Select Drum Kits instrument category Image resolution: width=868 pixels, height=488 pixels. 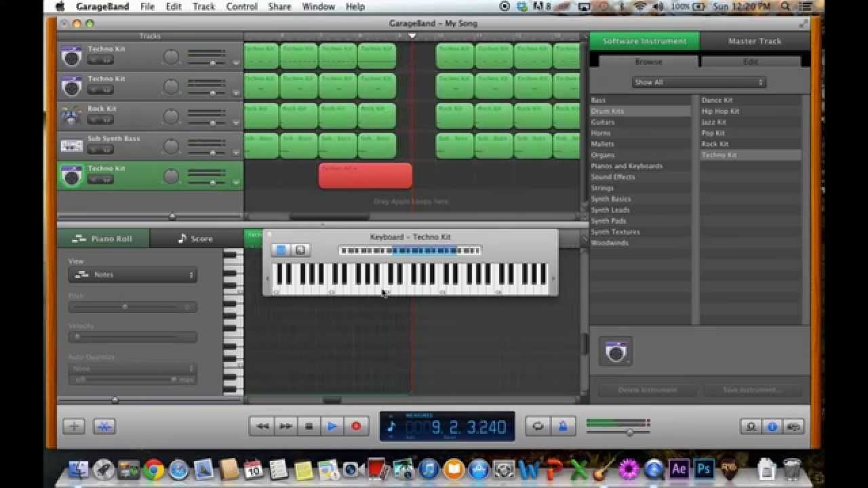pos(640,111)
